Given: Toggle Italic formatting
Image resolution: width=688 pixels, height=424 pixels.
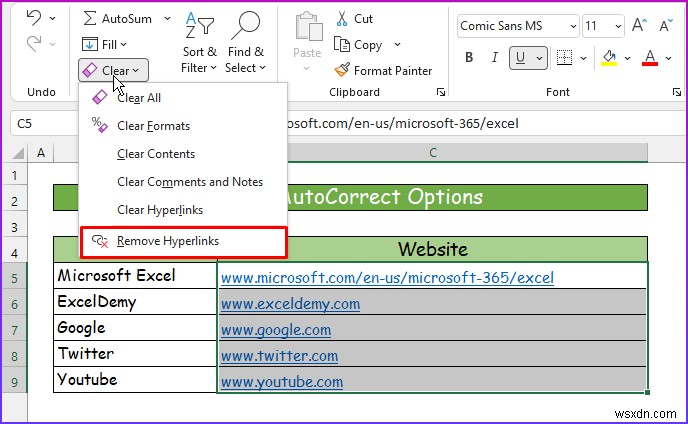Looking at the screenshot, I should [494, 57].
